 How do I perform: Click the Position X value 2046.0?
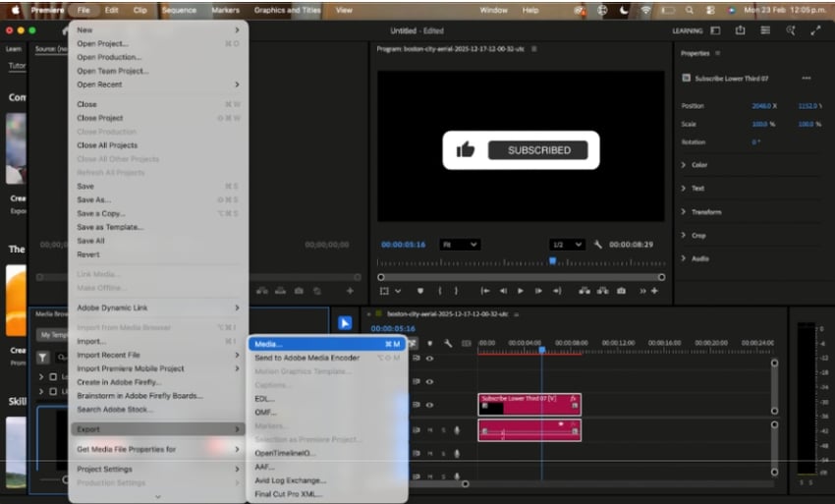pyautogui.click(x=761, y=105)
